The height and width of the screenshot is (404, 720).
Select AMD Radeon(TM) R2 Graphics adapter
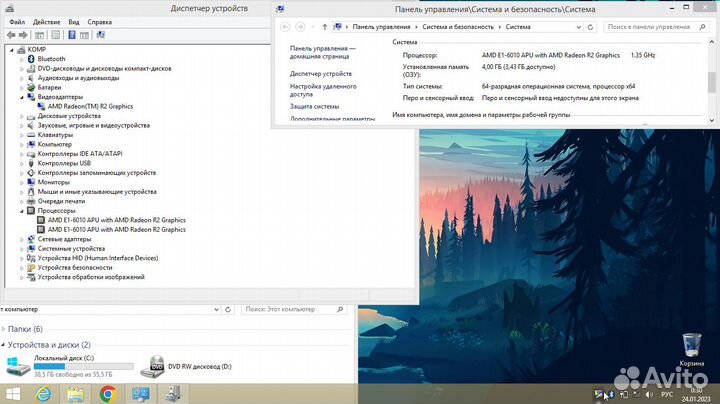point(90,106)
